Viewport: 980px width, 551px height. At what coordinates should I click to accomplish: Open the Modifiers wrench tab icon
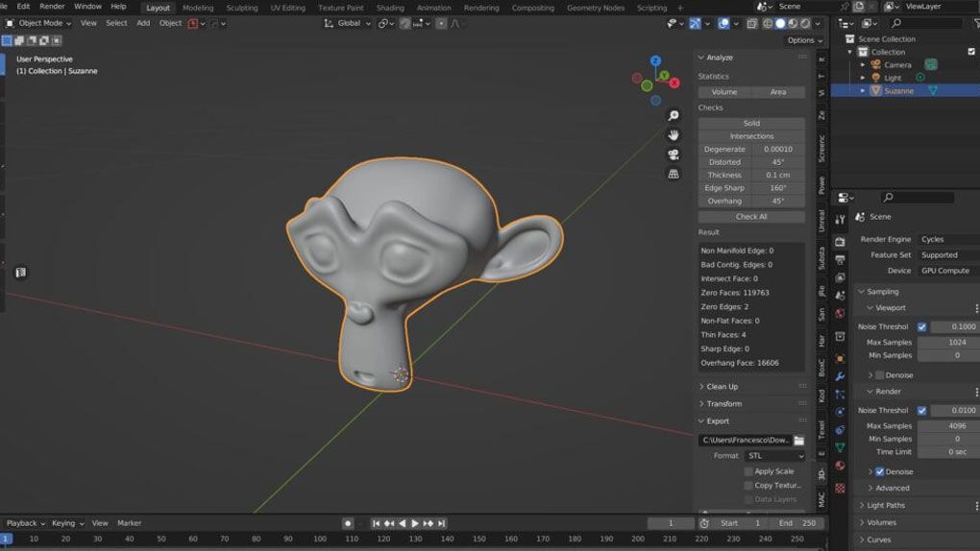840,376
